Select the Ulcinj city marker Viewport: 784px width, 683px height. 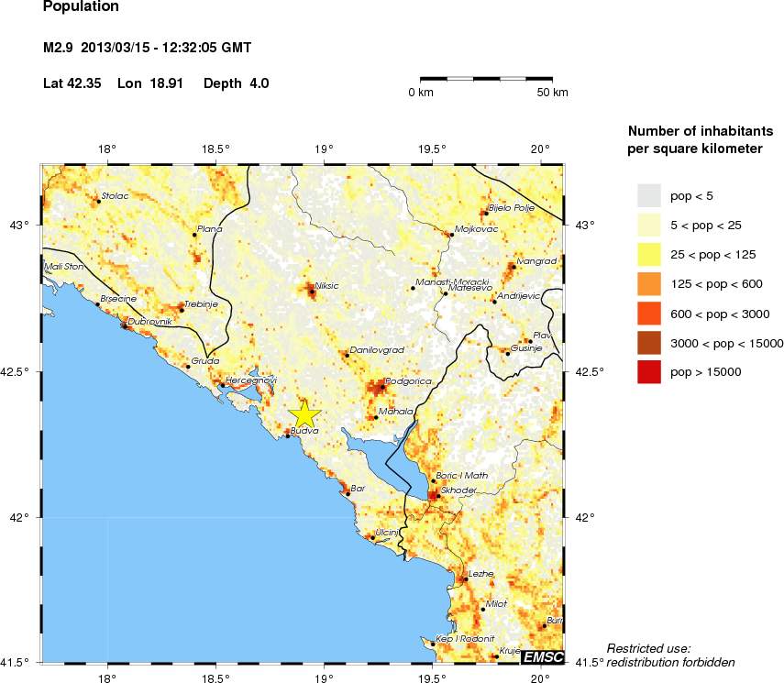pos(372,538)
